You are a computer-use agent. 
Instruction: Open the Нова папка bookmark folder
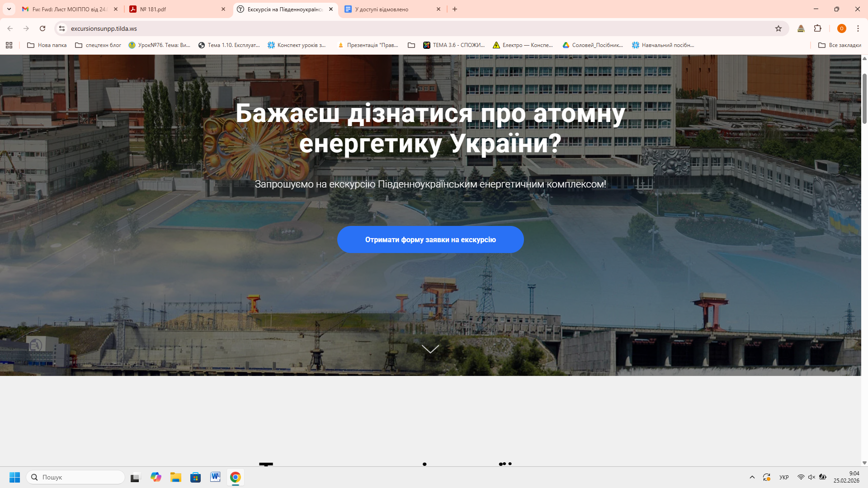click(x=47, y=45)
